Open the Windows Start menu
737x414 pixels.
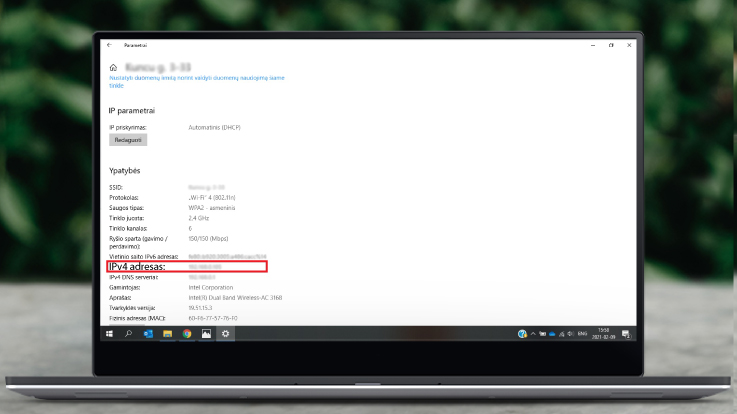pyautogui.click(x=110, y=333)
